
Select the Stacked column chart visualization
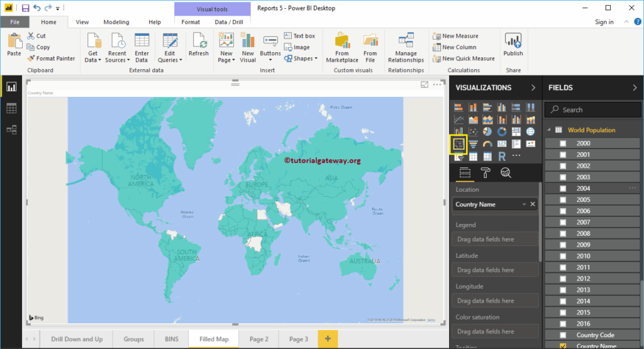coord(473,108)
